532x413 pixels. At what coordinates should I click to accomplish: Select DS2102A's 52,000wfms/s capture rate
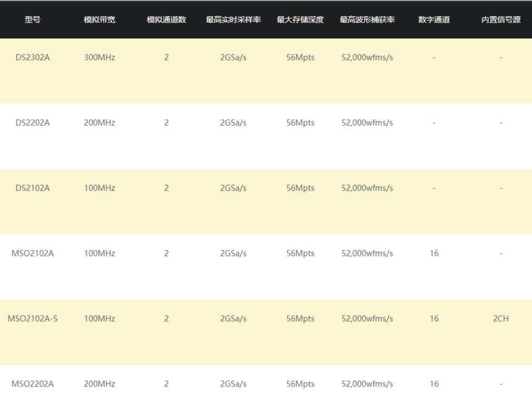(367, 188)
